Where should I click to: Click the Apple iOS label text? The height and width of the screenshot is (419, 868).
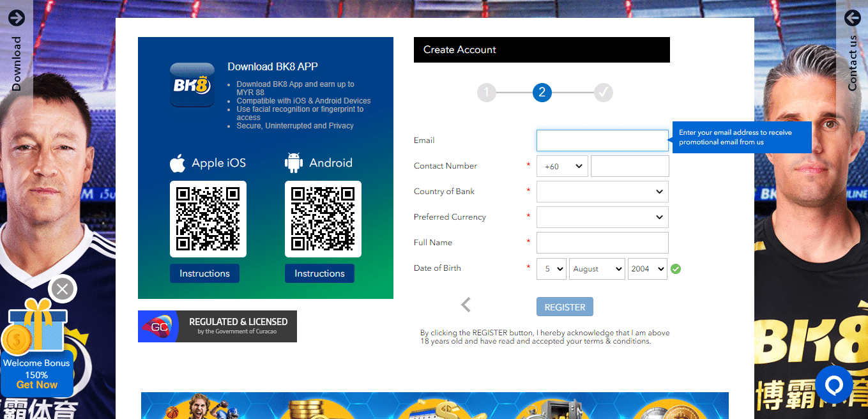tap(219, 163)
